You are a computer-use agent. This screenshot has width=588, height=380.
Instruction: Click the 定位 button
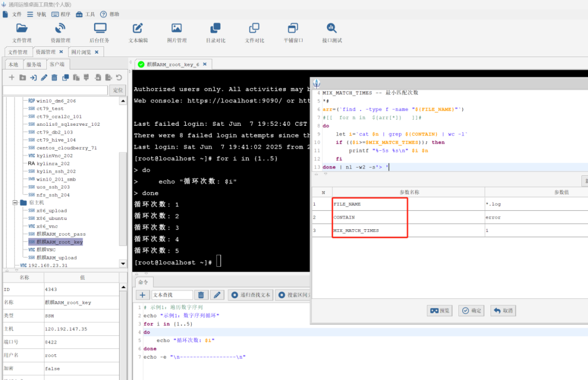click(118, 90)
